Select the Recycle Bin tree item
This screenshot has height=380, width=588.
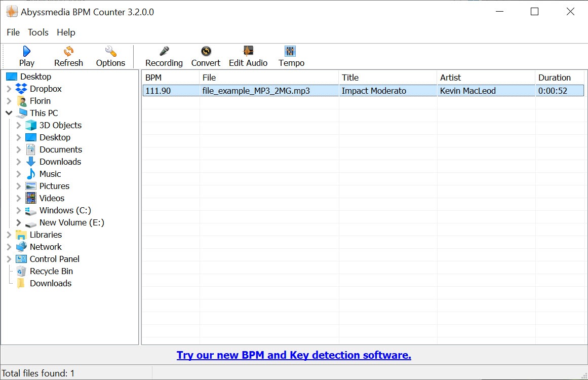tap(51, 271)
